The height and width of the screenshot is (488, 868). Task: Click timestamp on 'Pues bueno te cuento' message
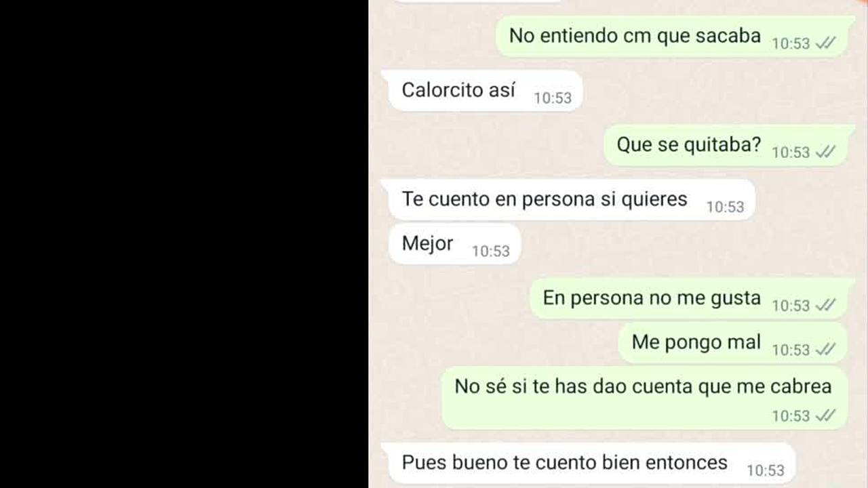pyautogui.click(x=765, y=470)
